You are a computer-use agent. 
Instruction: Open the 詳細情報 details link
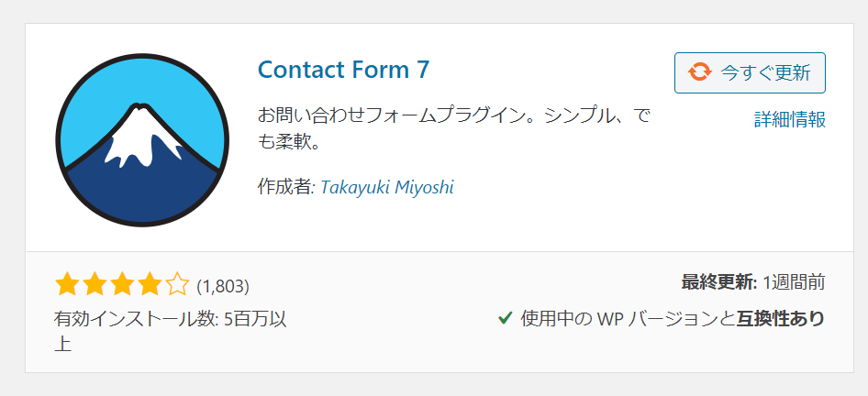[790, 119]
